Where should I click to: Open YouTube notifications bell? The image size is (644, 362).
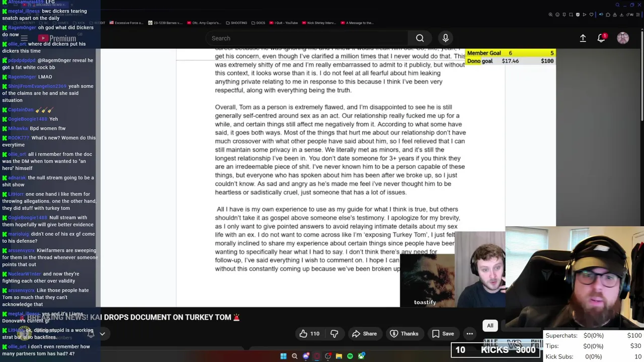tap(601, 38)
